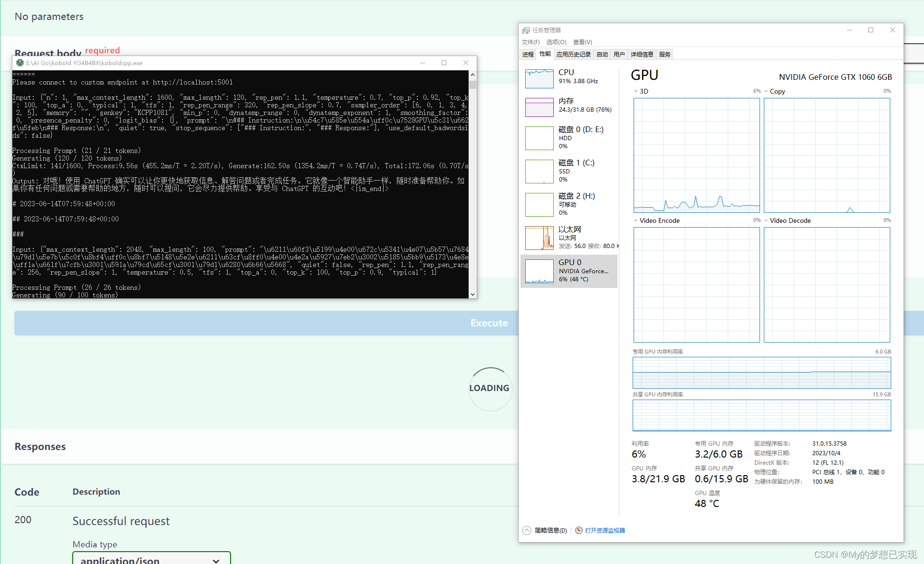Click console scrollbar up arrow
Screen dimensions: 924x564
click(472, 75)
